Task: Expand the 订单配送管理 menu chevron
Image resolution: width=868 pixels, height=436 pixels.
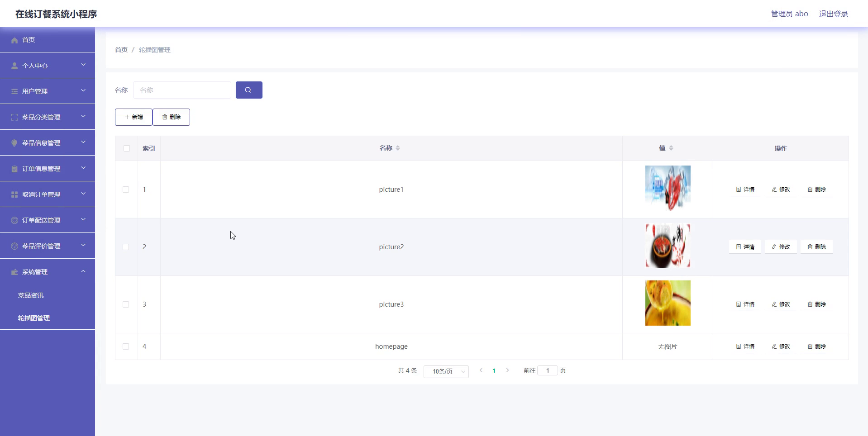Action: click(83, 220)
